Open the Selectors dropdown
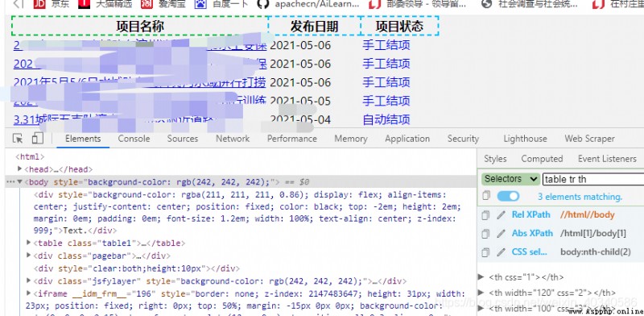The width and height of the screenshot is (644, 316). pos(510,179)
